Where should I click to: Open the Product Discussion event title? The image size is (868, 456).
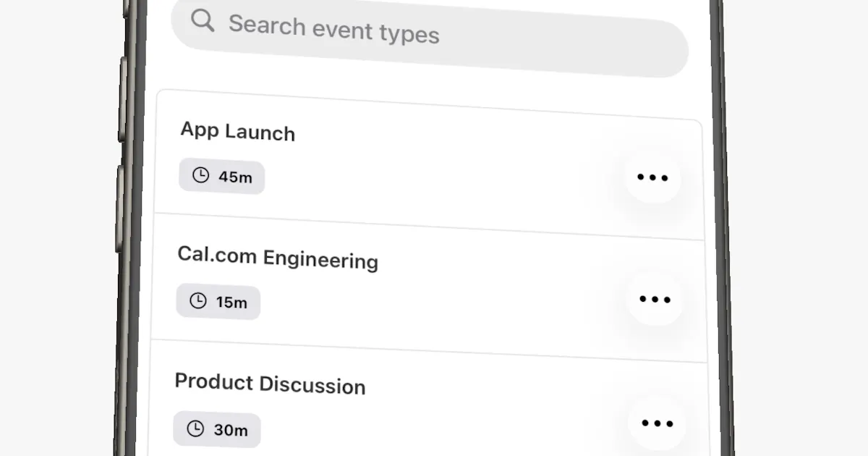pyautogui.click(x=270, y=384)
